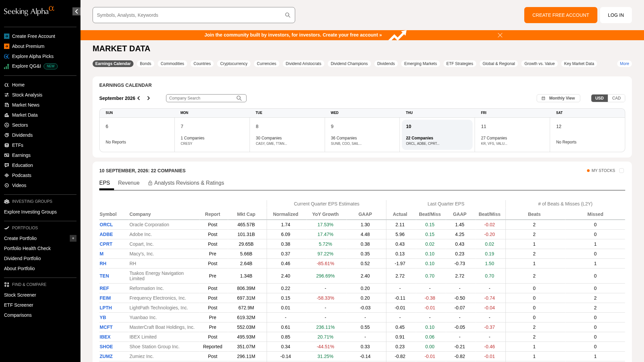This screenshot has width=644, height=362.
Task: Open Explore Investing Groups link
Action: tap(31, 212)
